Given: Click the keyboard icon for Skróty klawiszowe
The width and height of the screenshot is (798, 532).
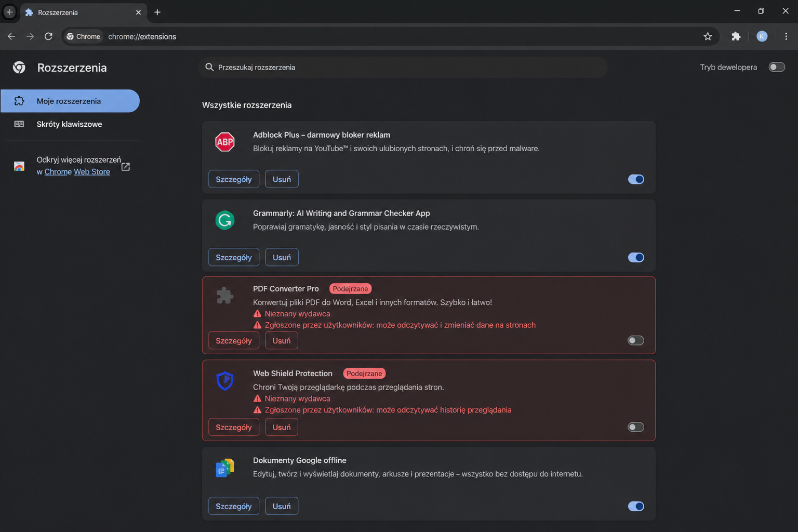Looking at the screenshot, I should (x=19, y=124).
